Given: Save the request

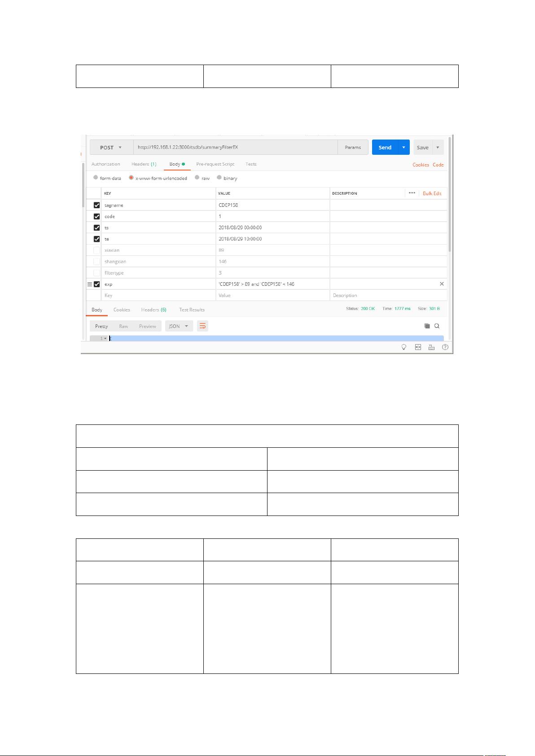Looking at the screenshot, I should [423, 147].
